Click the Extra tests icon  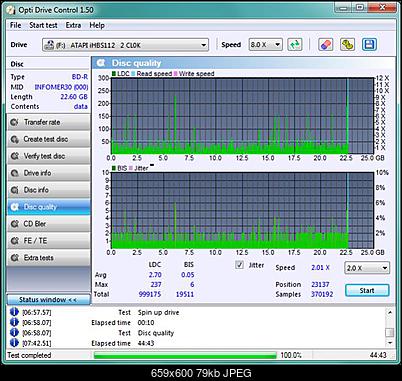15,258
